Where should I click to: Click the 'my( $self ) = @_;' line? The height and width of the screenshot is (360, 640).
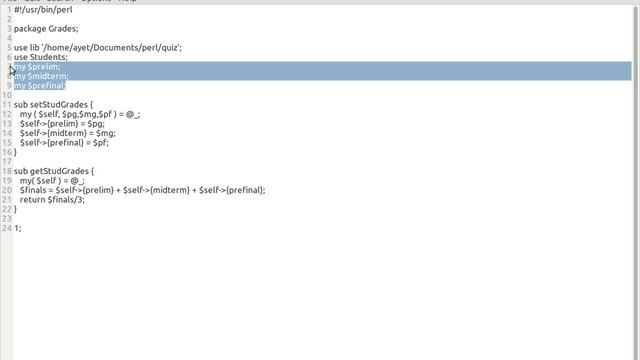coord(52,180)
